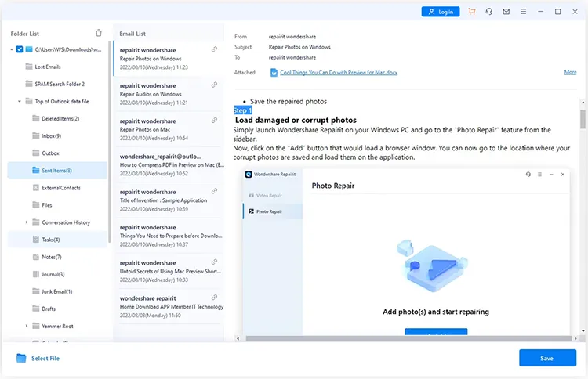Open the Notes(7) folder

[x=52, y=257]
